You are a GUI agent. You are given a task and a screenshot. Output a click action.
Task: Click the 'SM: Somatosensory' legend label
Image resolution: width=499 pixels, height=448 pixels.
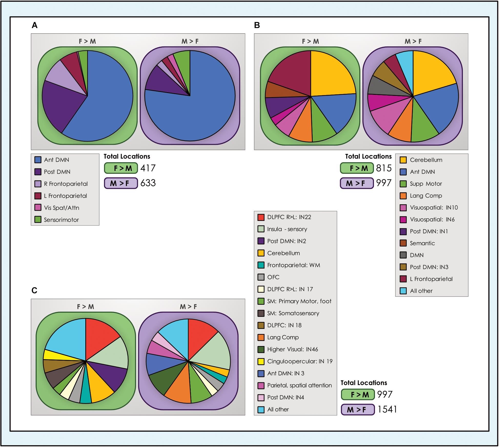coord(293,313)
